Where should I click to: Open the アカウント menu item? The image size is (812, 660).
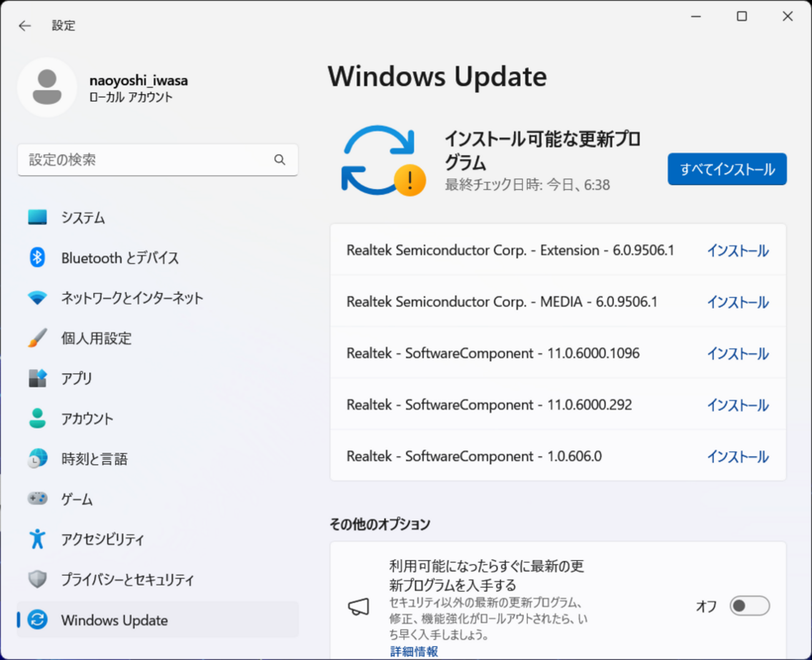tap(87, 419)
